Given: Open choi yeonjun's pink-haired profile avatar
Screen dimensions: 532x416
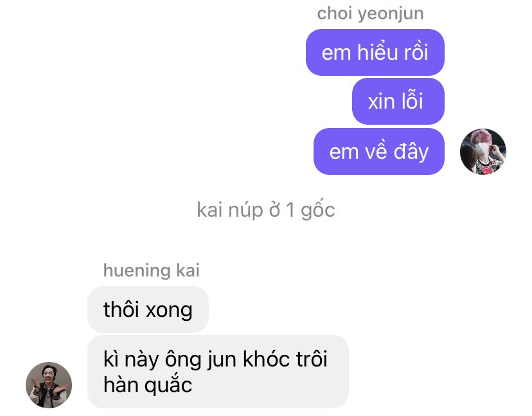Looking at the screenshot, I should coord(483,152).
